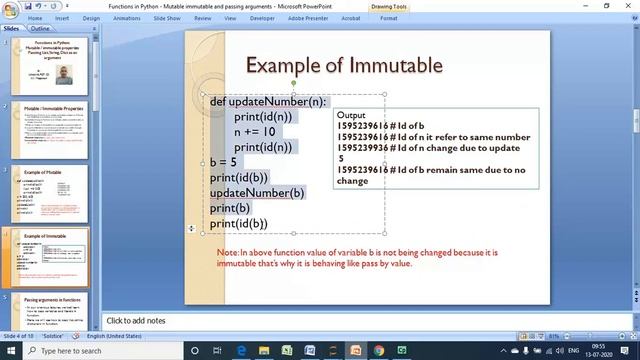Image resolution: width=640 pixels, height=360 pixels.
Task: Open the View ribbon tab
Action: pos(230,18)
